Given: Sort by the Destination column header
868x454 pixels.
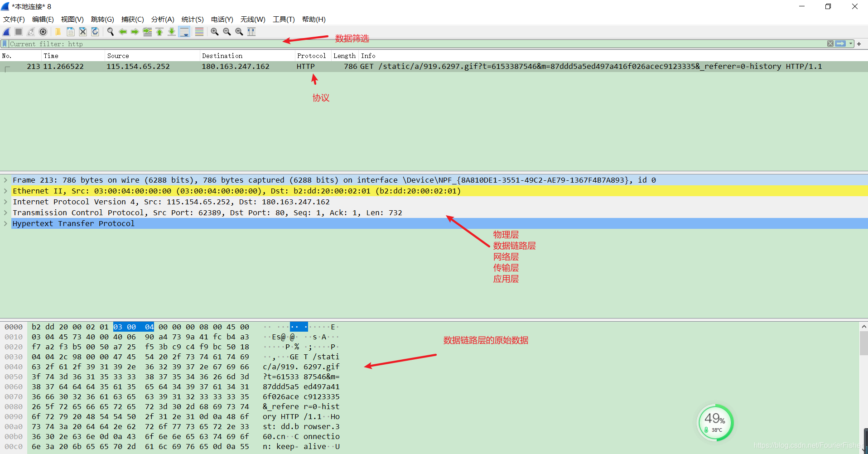Looking at the screenshot, I should click(x=247, y=56).
